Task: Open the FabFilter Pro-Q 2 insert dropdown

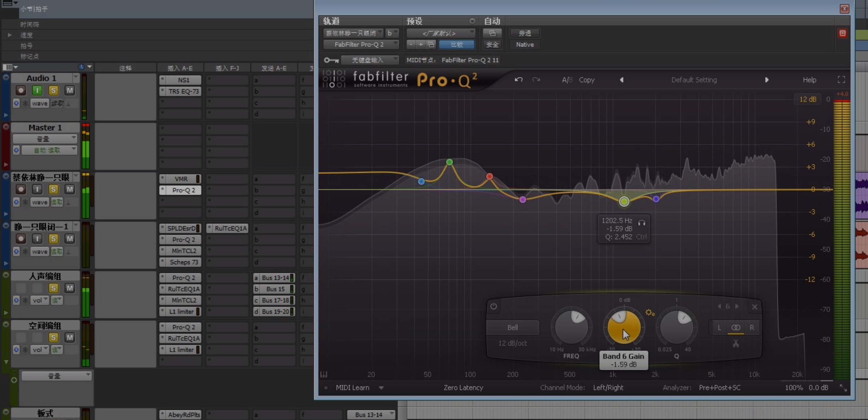Action: point(361,44)
